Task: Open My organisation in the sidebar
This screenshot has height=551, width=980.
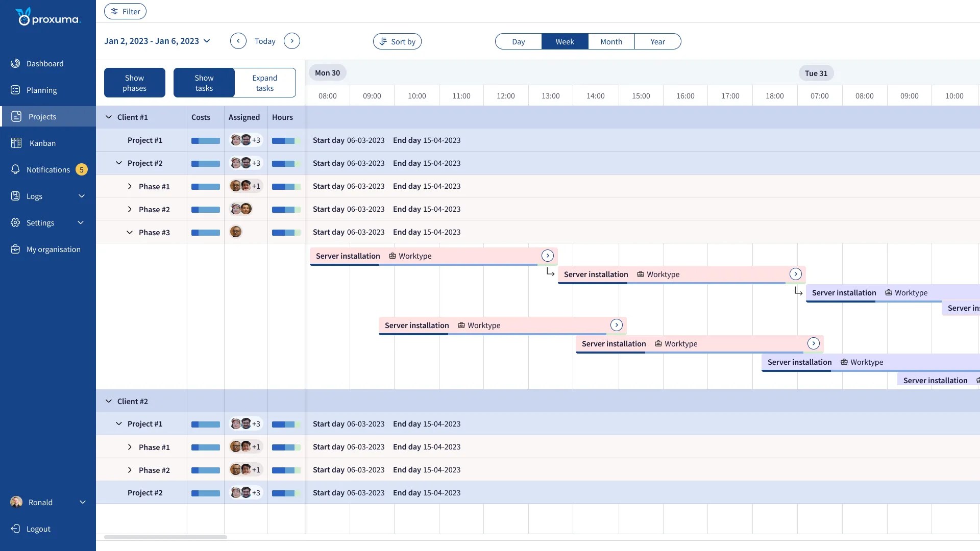Action: [15, 249]
